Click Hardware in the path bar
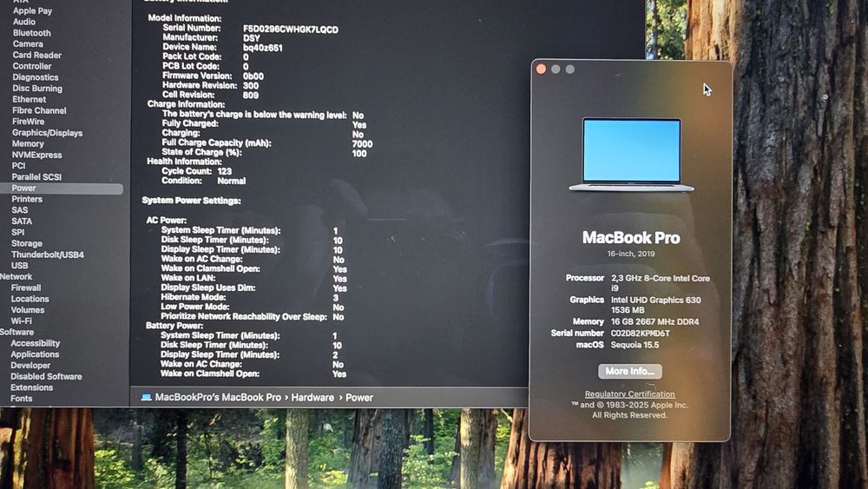 [312, 397]
